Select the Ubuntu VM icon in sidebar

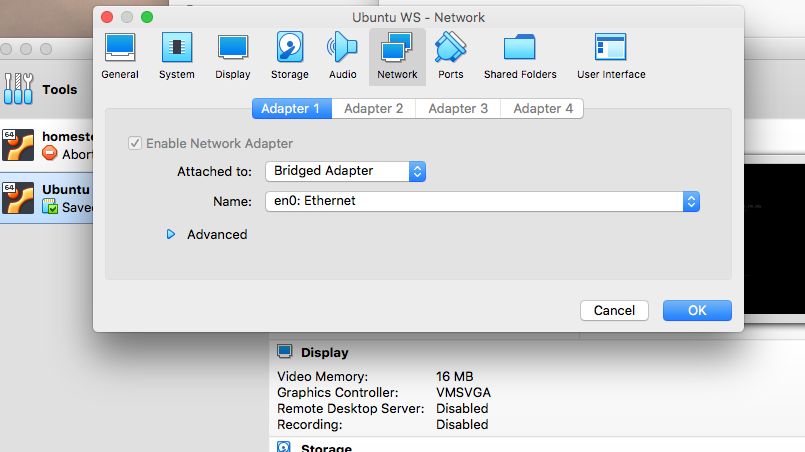click(18, 198)
